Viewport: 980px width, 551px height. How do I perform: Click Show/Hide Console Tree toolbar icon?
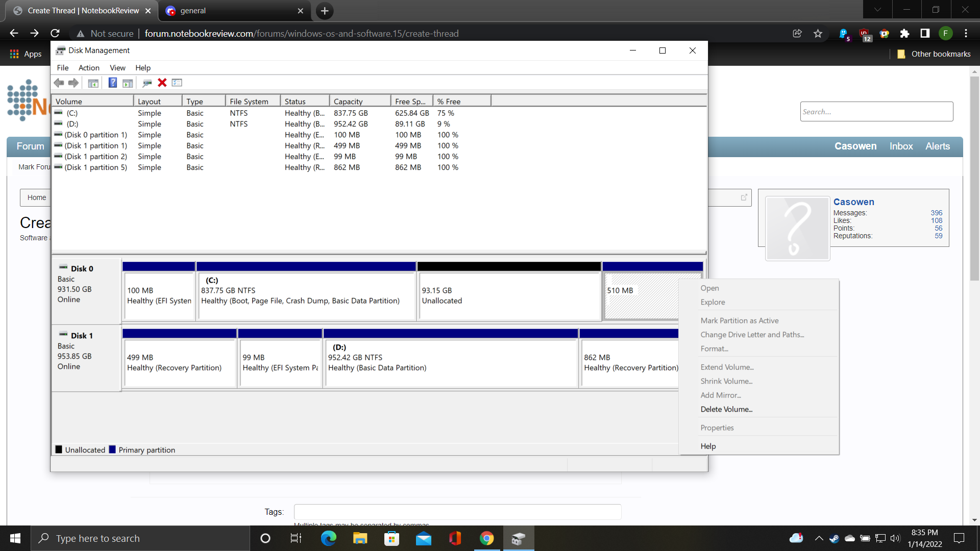93,83
